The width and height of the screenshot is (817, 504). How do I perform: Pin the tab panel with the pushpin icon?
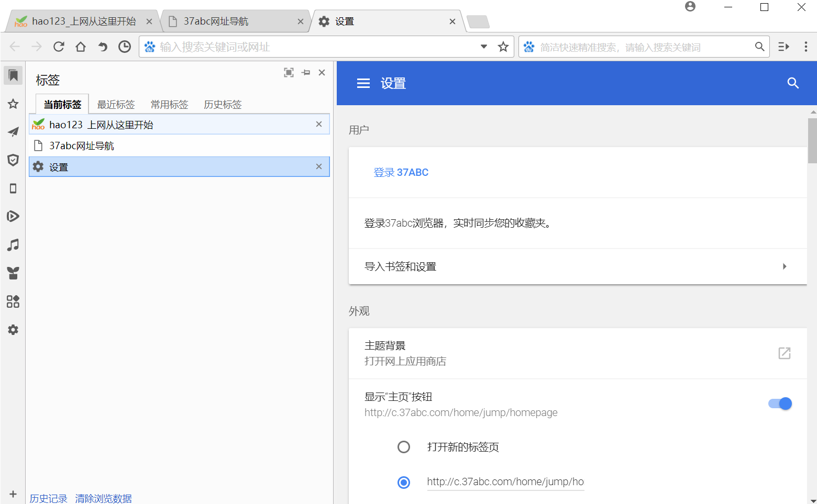click(306, 72)
